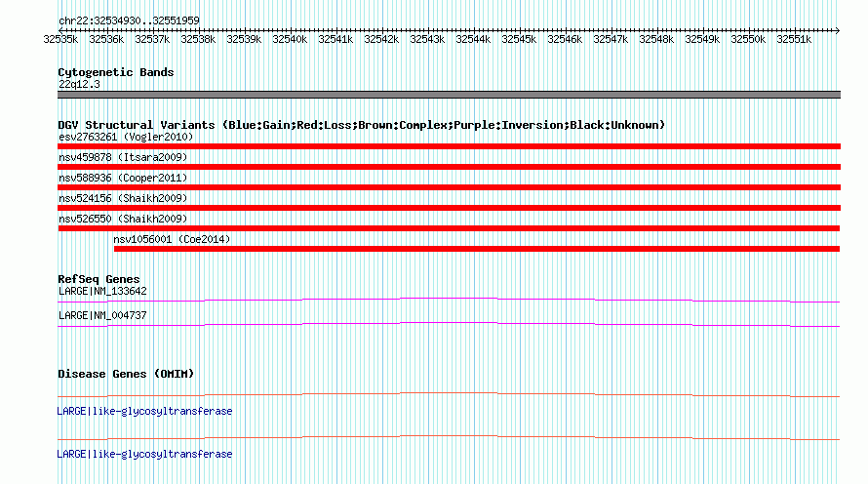868x484 pixels.
Task: Click the second orange OMIM gene line
Action: (x=449, y=437)
